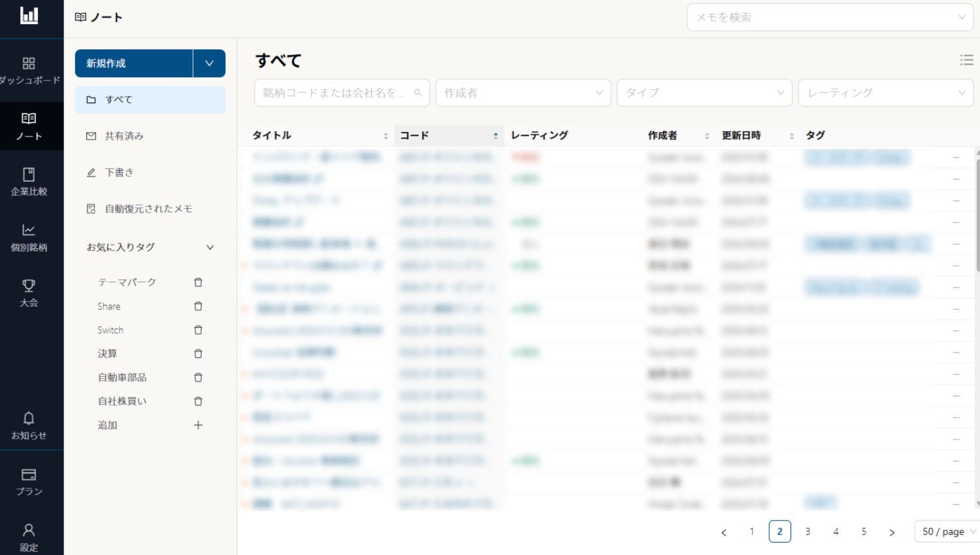Go to 企業比較 in sidebar
The image size is (980, 555).
pos(29,175)
